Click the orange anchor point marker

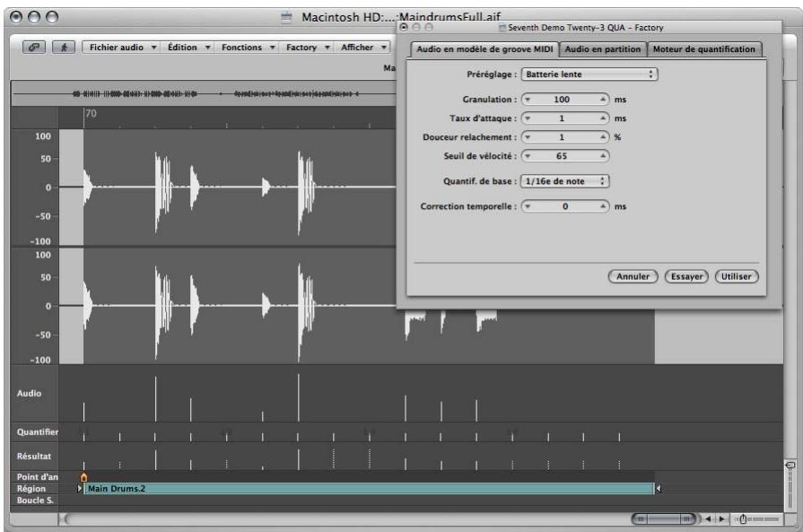83,477
